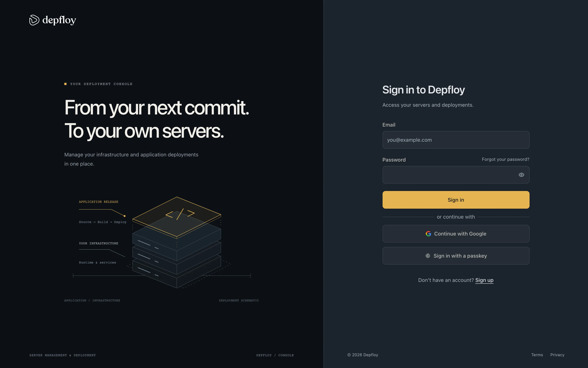Open the Terms link
The height and width of the screenshot is (368, 588).
point(537,355)
